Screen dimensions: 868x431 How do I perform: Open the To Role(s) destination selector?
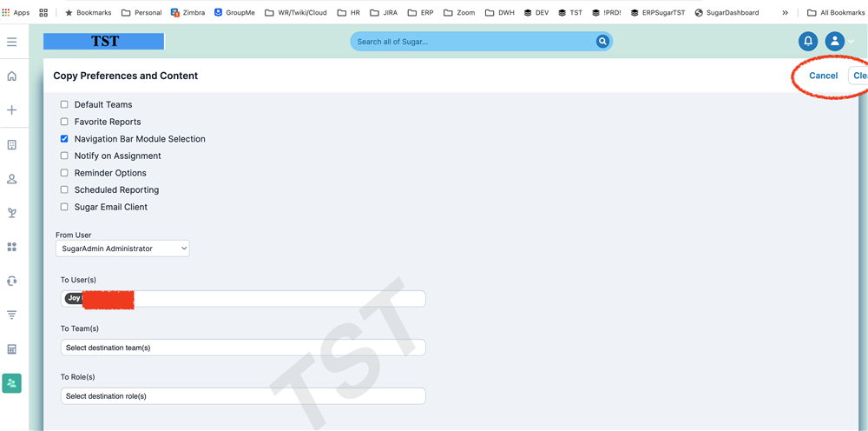click(243, 396)
